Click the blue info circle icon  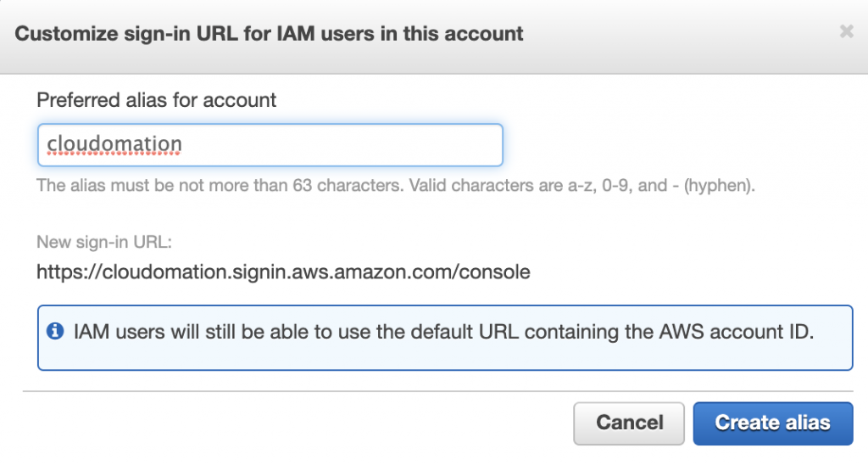click(x=55, y=331)
